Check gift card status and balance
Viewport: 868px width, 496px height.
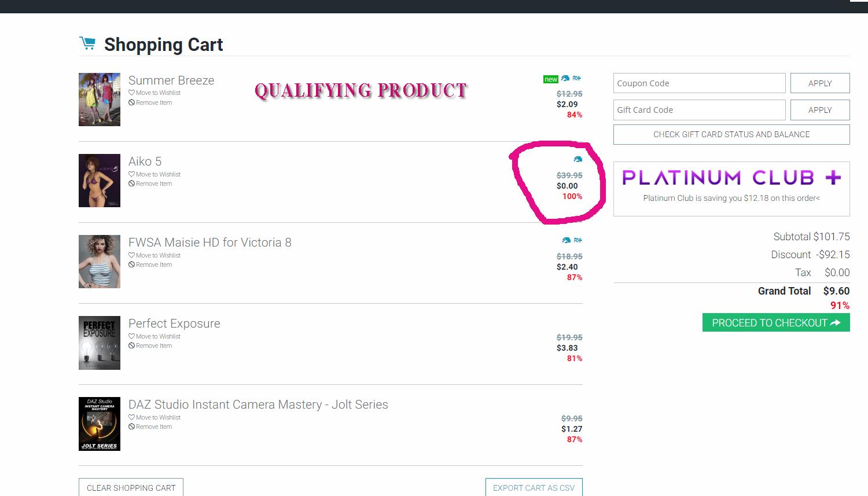(731, 134)
